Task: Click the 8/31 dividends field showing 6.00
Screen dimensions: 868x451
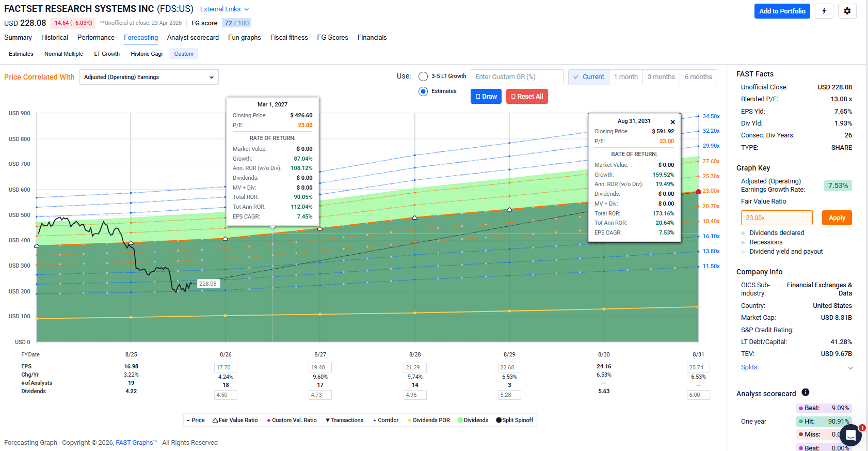Action: pos(698,395)
